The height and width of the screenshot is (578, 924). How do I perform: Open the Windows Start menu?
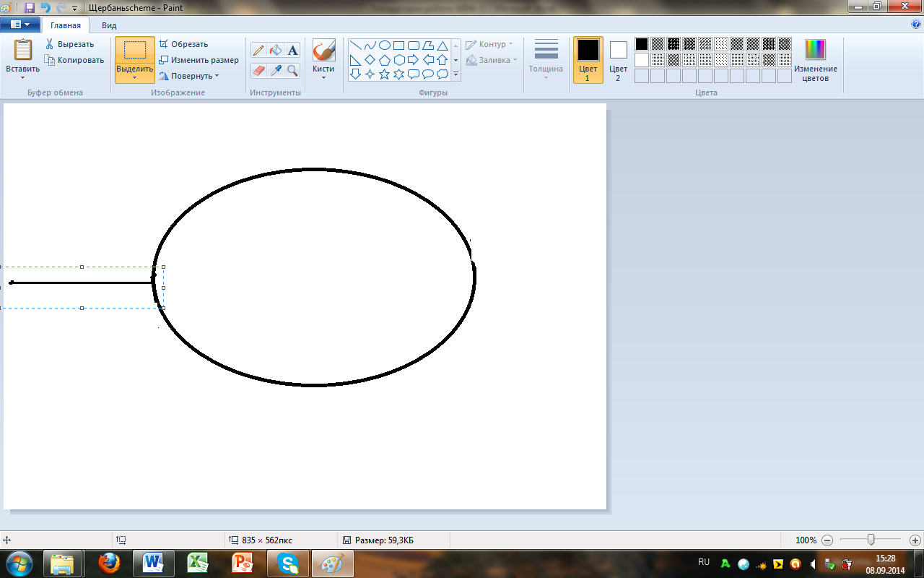(x=19, y=563)
